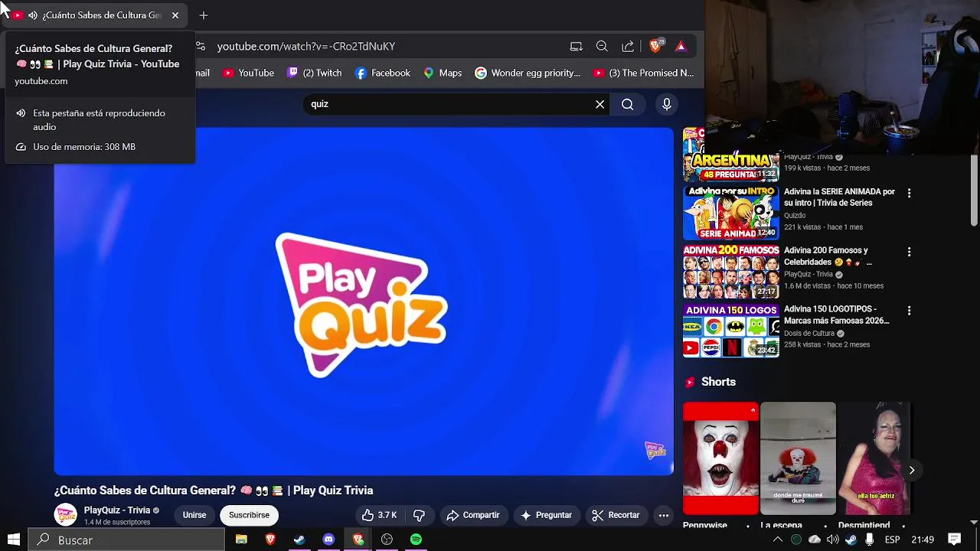This screenshot has height=551, width=980.
Task: Clear the YouTube search box with X
Action: pyautogui.click(x=600, y=104)
